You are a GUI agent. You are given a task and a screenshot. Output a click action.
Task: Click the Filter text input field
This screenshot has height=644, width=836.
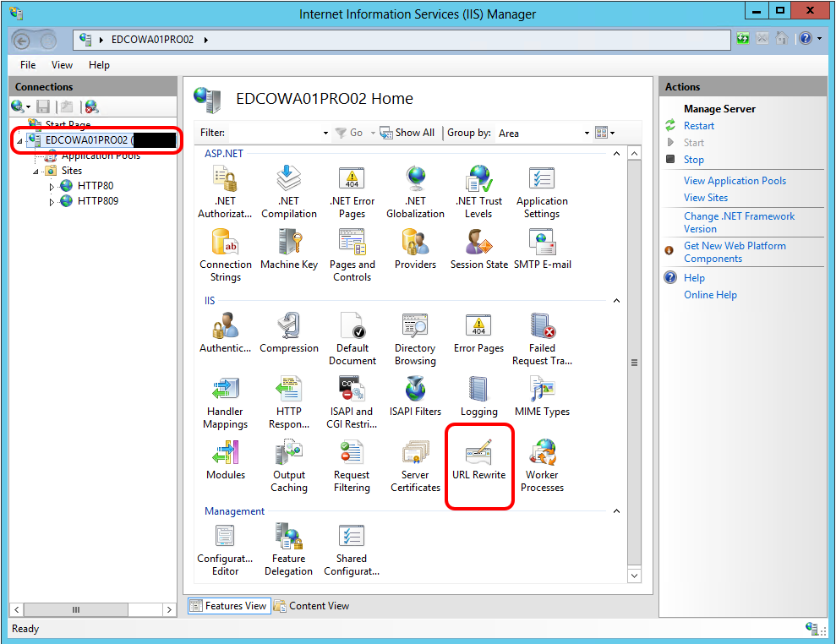[275, 133]
